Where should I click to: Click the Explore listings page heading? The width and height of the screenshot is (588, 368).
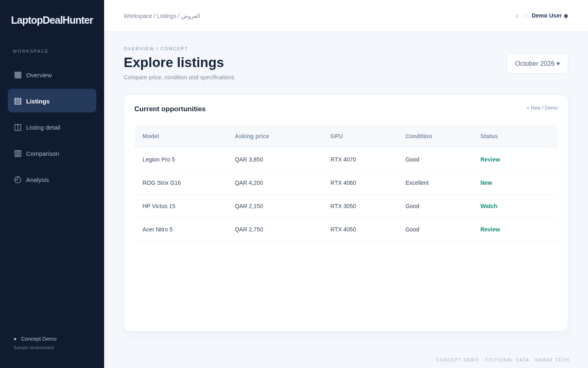(174, 63)
